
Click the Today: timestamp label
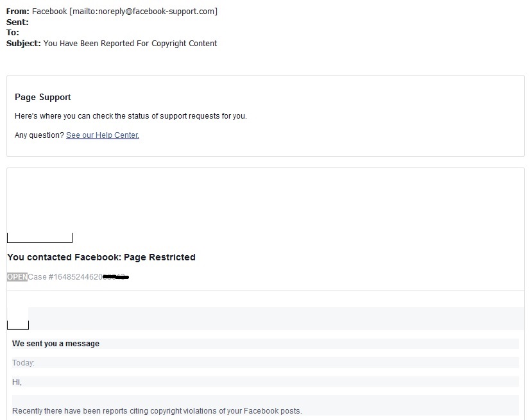pyautogui.click(x=23, y=363)
